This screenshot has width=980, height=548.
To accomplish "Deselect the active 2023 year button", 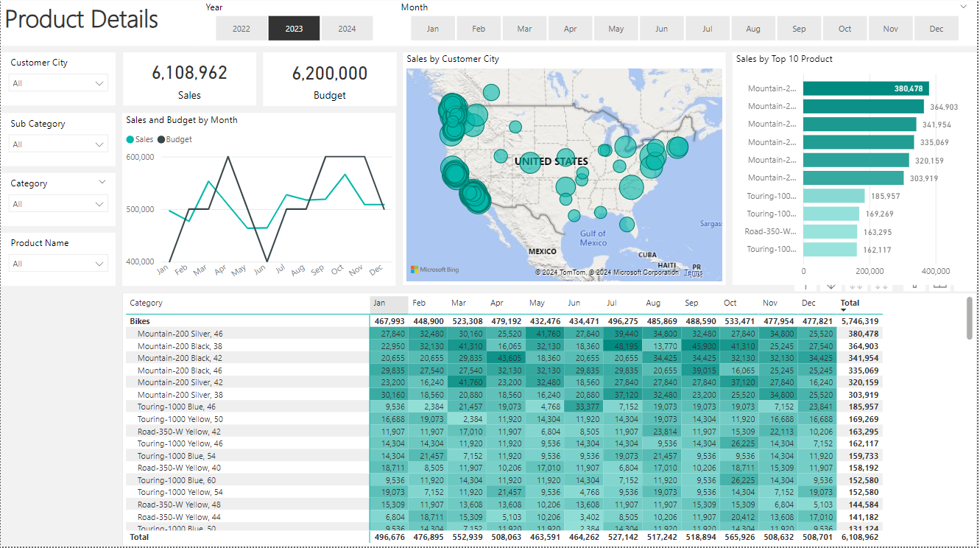I will pos(294,29).
